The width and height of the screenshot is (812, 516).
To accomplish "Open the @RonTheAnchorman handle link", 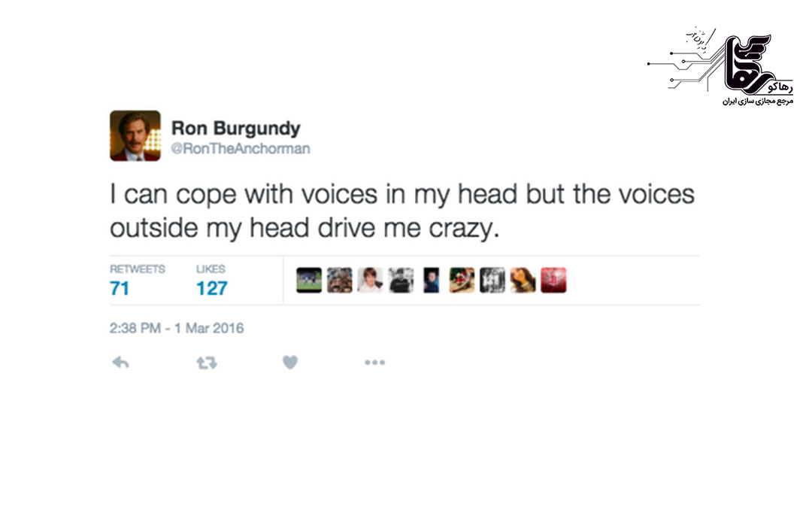I will [241, 149].
